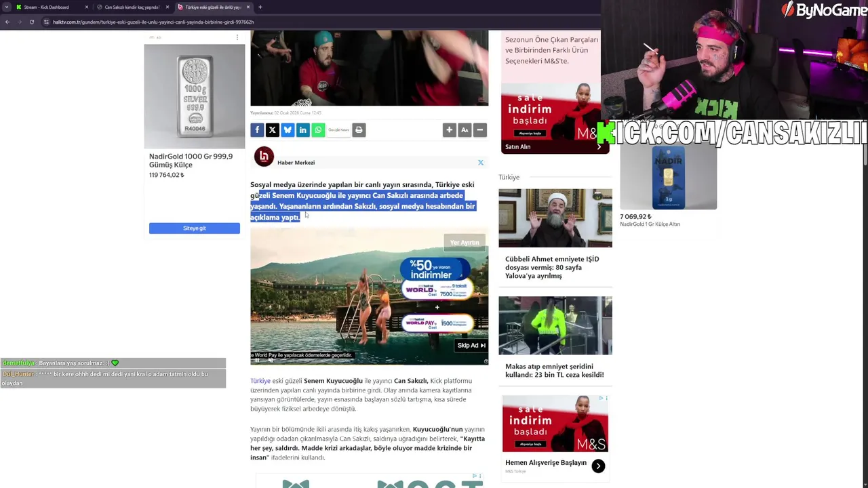Share article via WhatsApp

318,129
